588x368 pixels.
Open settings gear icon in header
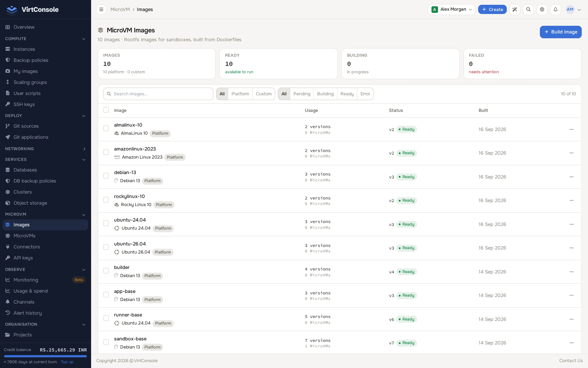(542, 10)
